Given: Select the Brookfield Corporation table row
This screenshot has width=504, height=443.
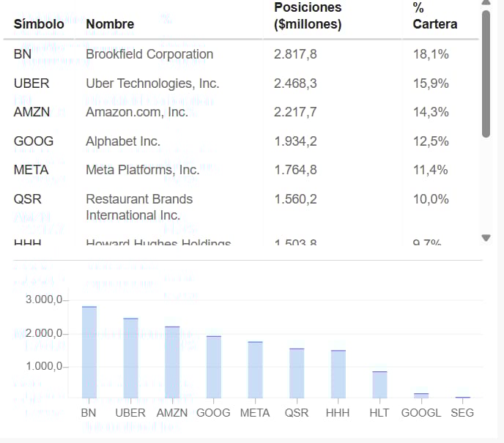Looking at the screenshot, I should [241, 54].
